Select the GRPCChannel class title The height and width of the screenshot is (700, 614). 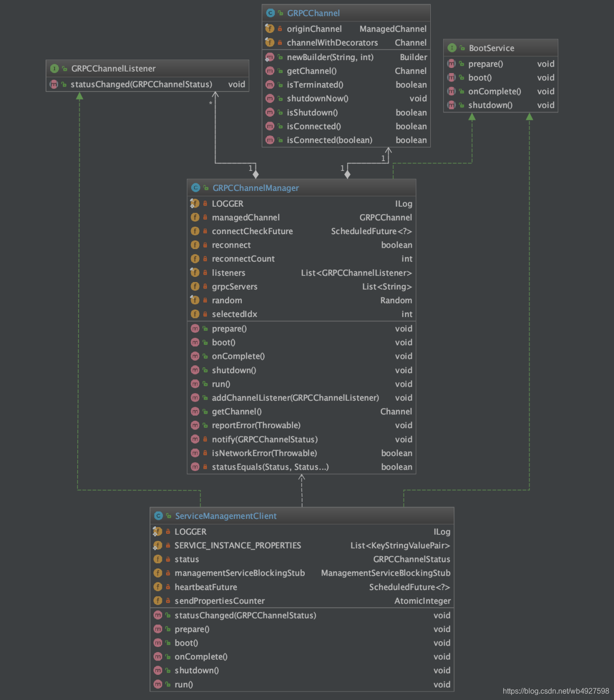(x=313, y=13)
